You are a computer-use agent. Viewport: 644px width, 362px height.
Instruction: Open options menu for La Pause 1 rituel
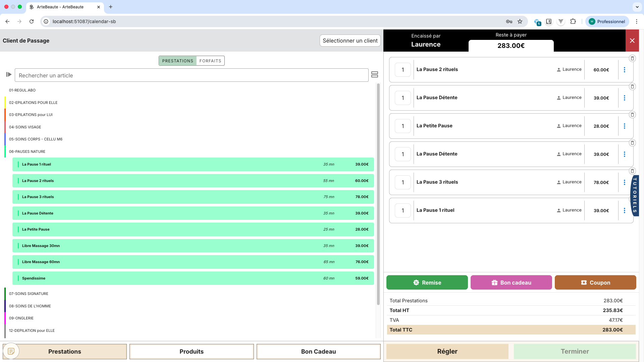point(624,210)
